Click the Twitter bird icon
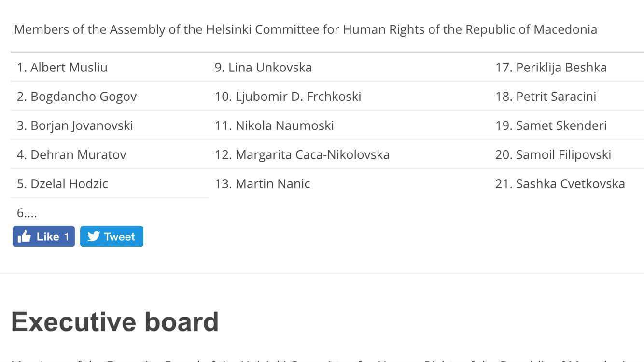This screenshot has width=644, height=362. (93, 237)
